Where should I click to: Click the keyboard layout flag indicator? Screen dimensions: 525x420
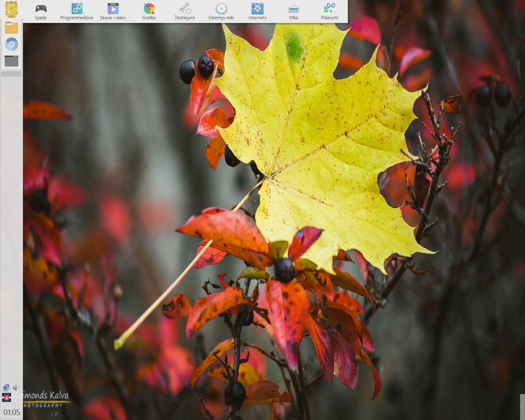click(7, 397)
